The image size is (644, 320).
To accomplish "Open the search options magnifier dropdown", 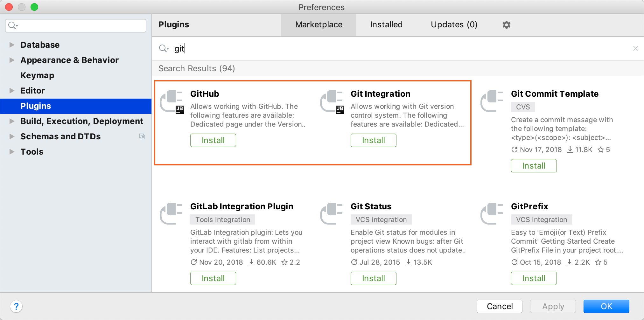I will click(164, 48).
